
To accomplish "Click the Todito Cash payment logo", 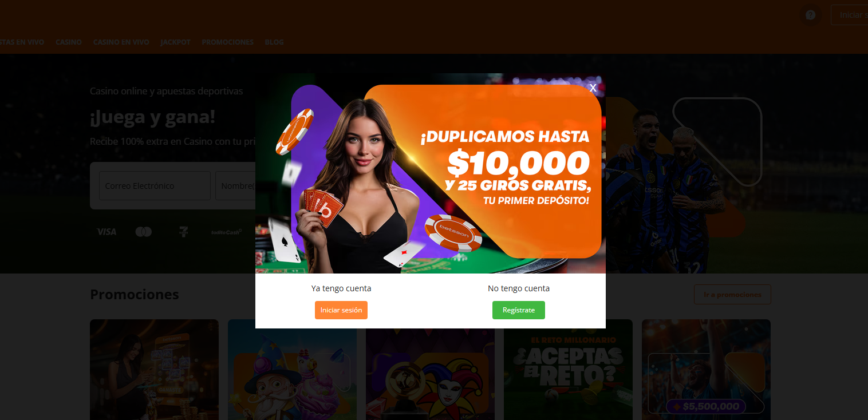I will (227, 232).
